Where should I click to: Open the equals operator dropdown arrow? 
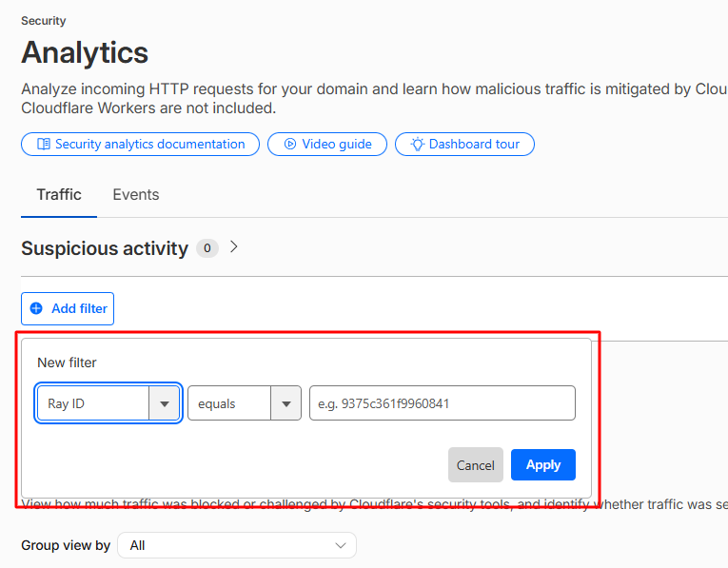[x=286, y=403]
